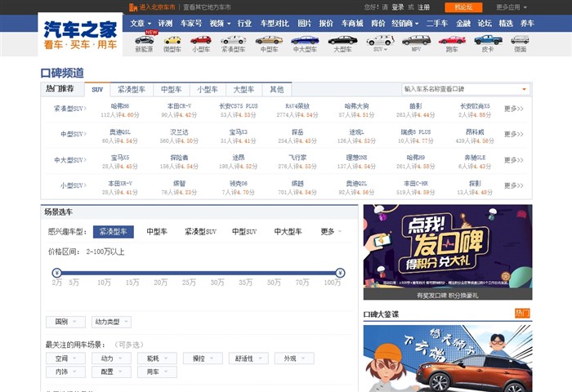Click the blue 皮卡 pickup truck icon
The height and width of the screenshot is (392, 572).
pos(488,39)
